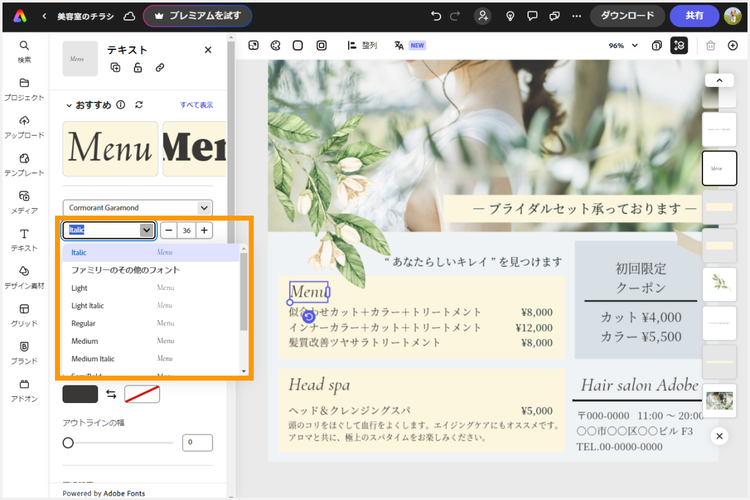The width and height of the screenshot is (750, 500).
Task: Open the user profile avatar
Action: tap(733, 16)
